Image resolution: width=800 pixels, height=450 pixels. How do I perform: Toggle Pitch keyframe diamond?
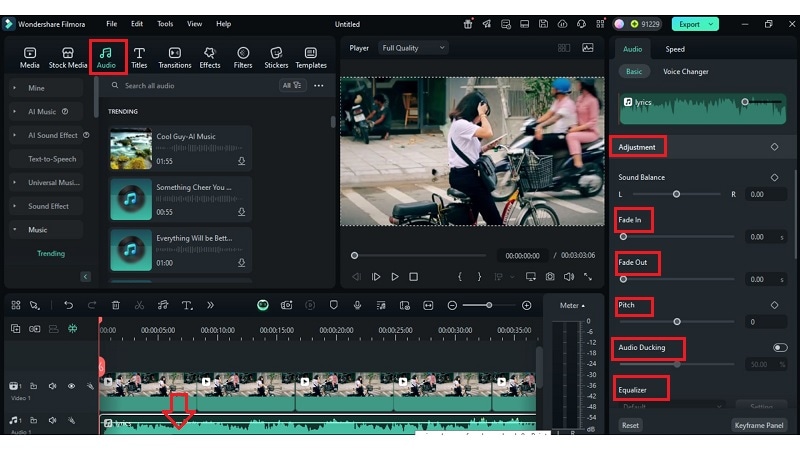[x=774, y=305]
